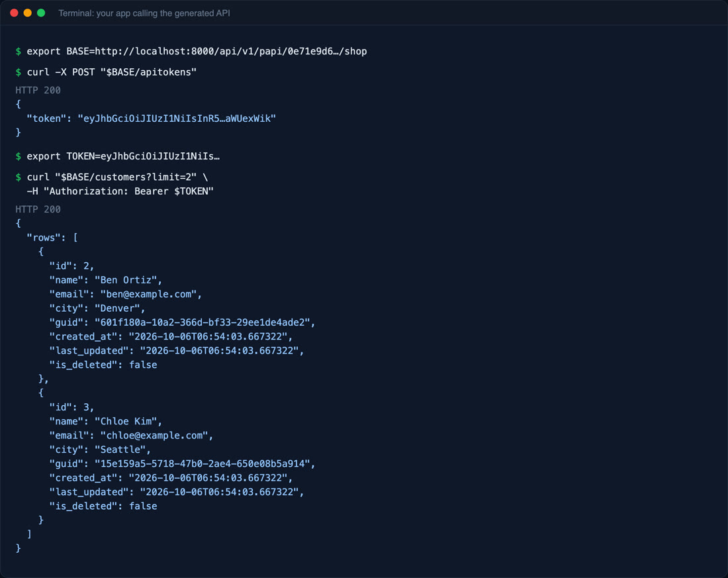
Task: Click the Authorization: Bearer $TOKEN header line
Action: coord(120,191)
